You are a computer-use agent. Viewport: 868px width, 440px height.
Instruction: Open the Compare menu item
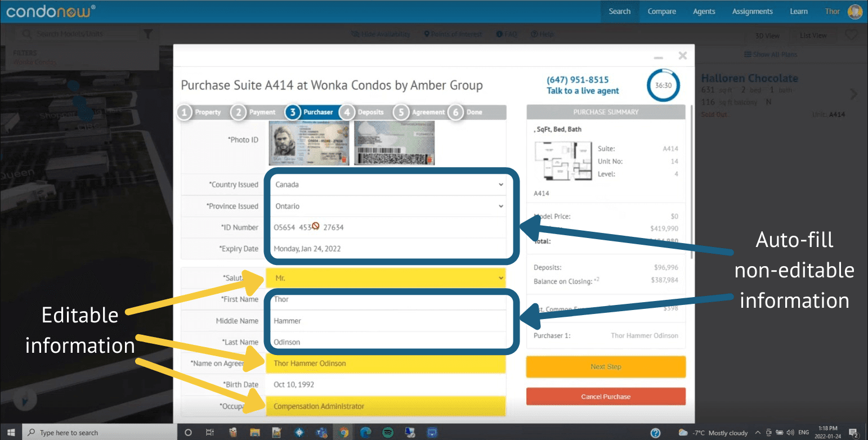click(661, 11)
